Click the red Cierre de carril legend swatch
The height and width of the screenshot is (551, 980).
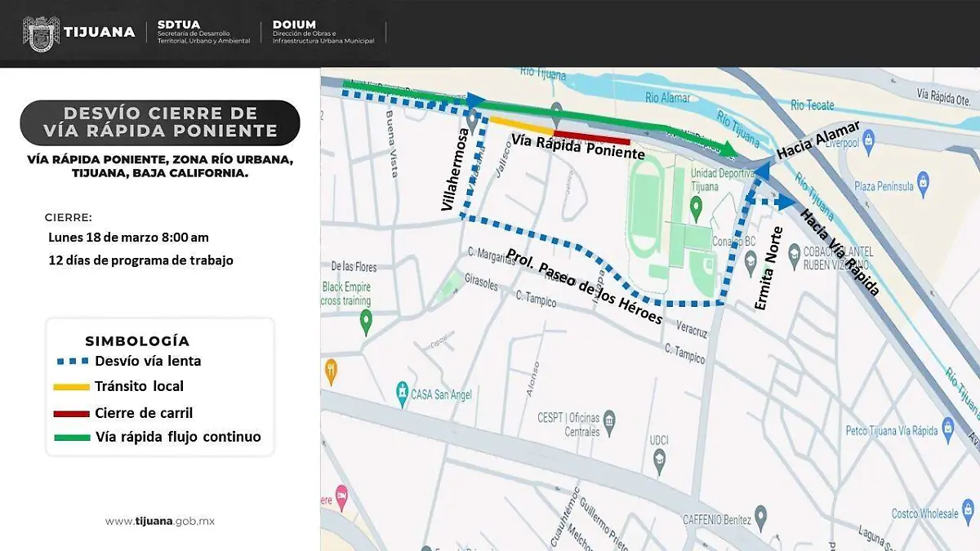pyautogui.click(x=71, y=414)
